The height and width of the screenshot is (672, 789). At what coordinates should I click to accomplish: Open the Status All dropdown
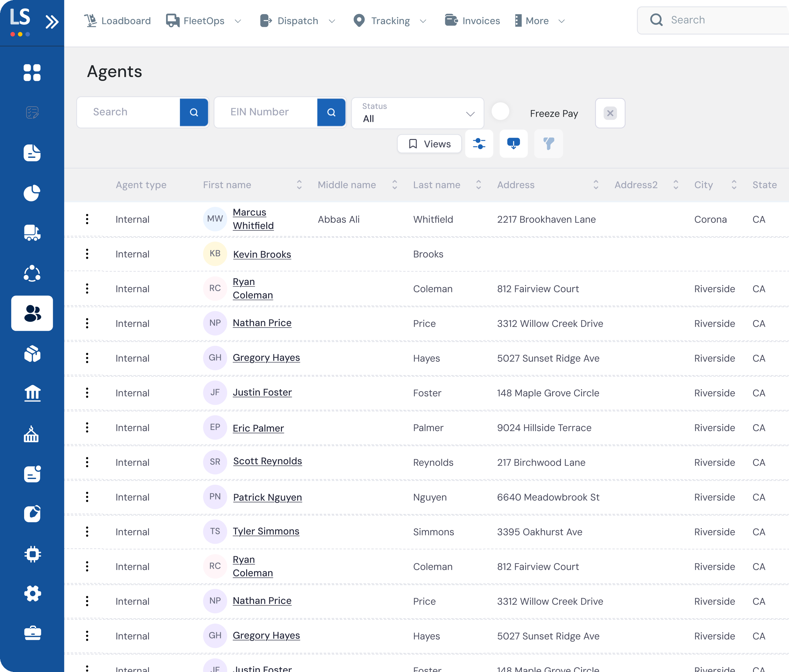coord(418,113)
